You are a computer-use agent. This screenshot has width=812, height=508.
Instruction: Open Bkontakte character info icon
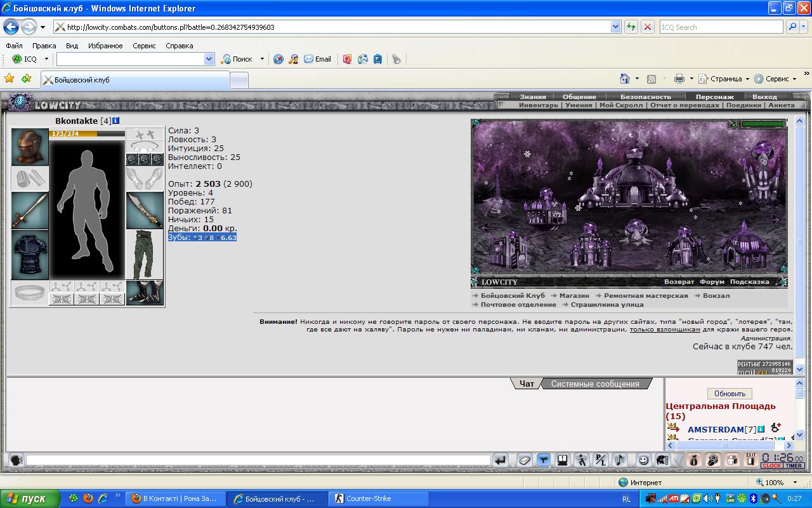116,121
